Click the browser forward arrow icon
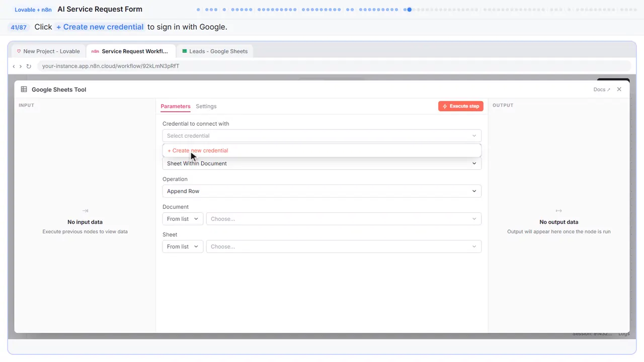The image size is (644, 362). [21, 66]
